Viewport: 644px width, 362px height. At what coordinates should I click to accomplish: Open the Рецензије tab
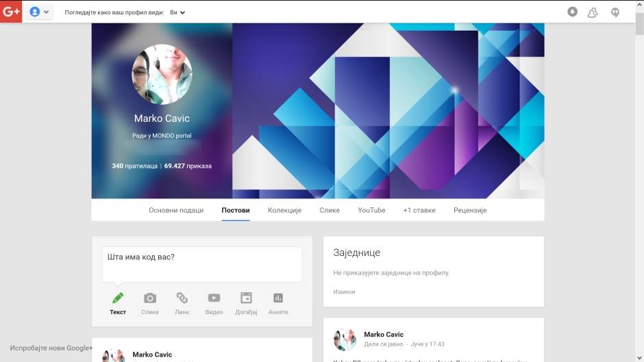click(470, 210)
